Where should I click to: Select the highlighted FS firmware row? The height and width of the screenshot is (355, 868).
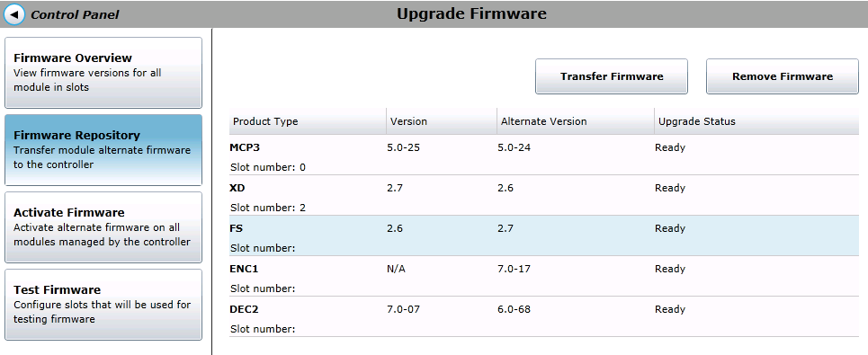544,235
